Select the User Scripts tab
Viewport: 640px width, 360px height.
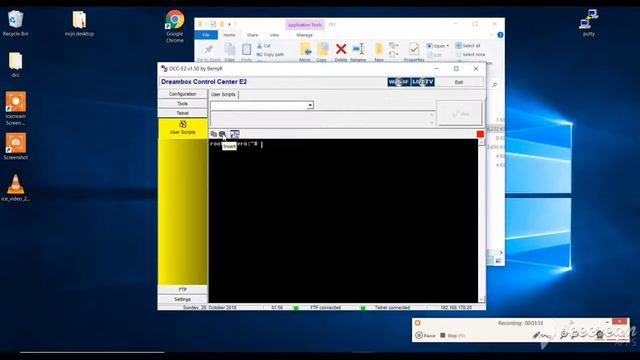[x=223, y=94]
